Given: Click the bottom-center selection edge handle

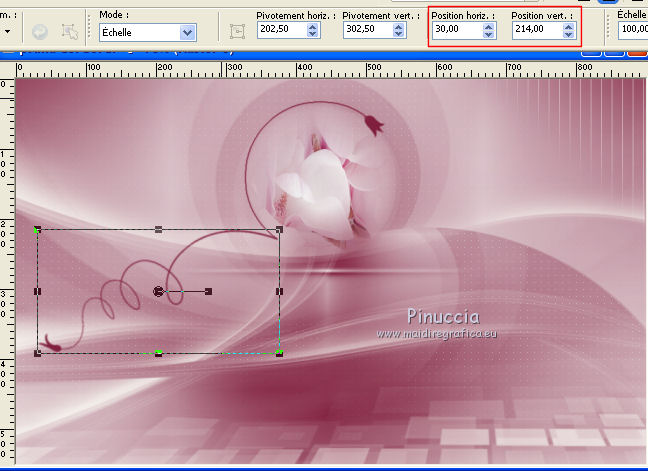Looking at the screenshot, I should (158, 353).
